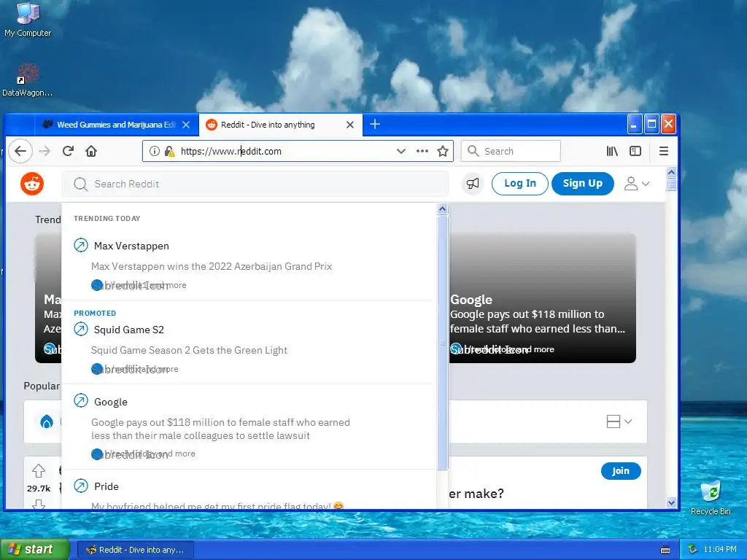Open the Squid Game S2 promoted result
747x560 pixels.
249,344
